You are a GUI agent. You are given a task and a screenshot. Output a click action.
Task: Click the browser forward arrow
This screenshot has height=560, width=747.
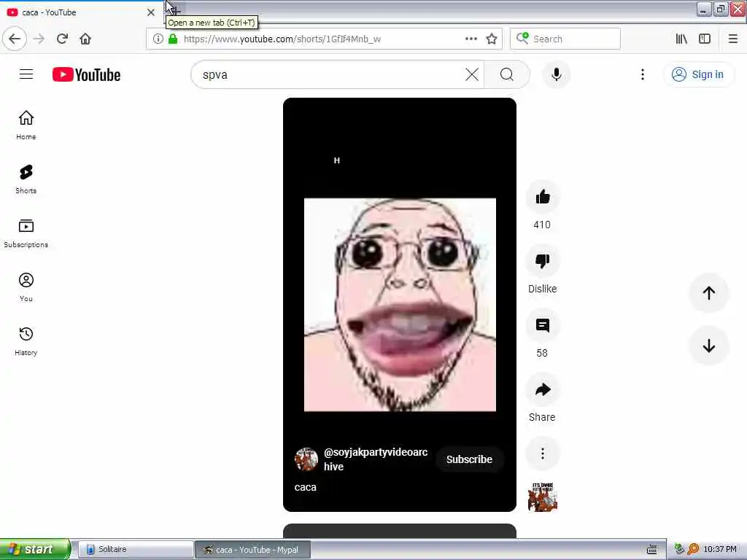[39, 39]
